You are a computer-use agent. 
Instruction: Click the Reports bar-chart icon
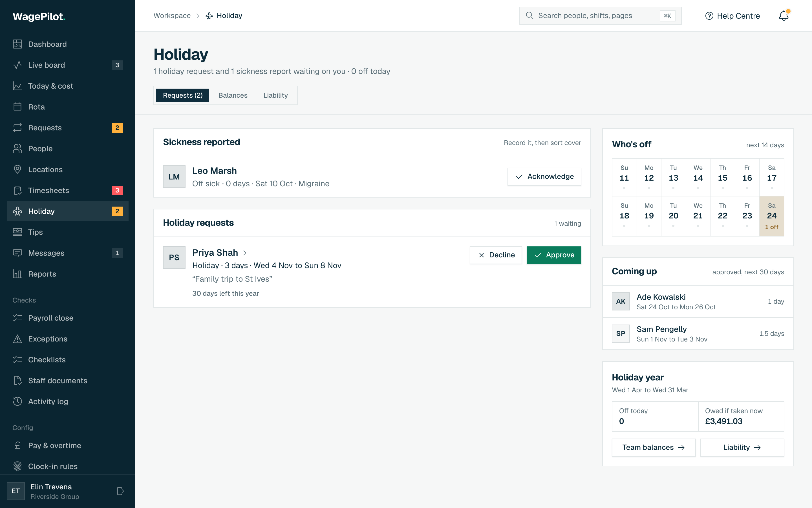(17, 274)
